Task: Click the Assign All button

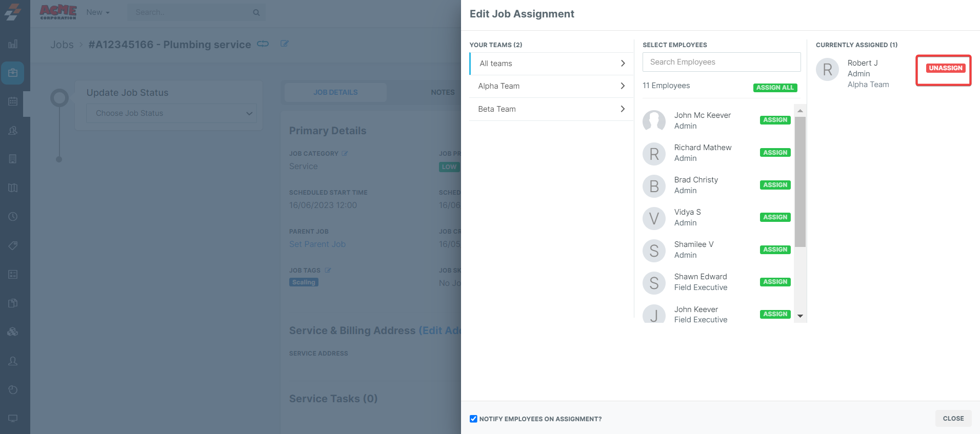Action: tap(774, 88)
